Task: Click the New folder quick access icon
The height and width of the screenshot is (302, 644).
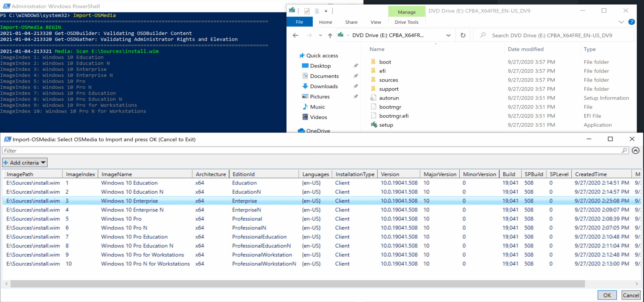Action: point(316,11)
